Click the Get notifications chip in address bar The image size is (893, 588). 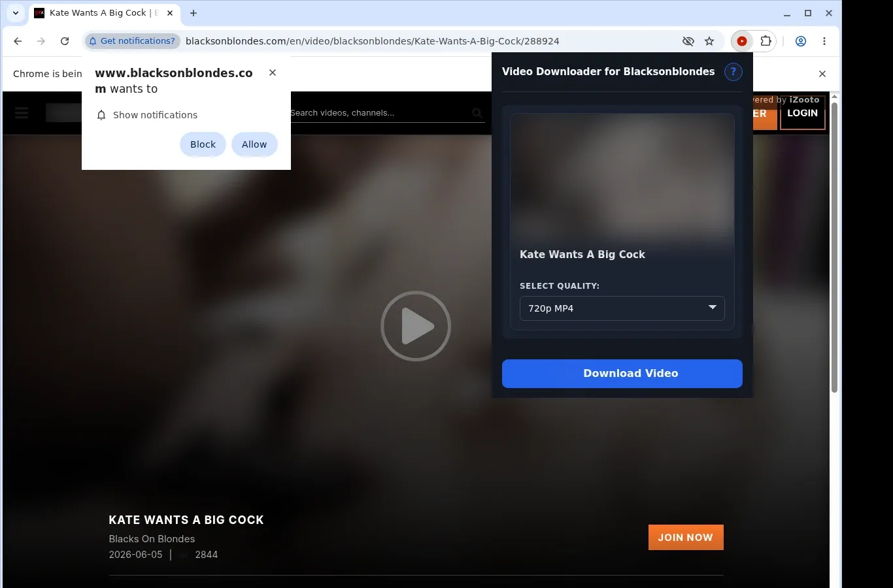132,41
